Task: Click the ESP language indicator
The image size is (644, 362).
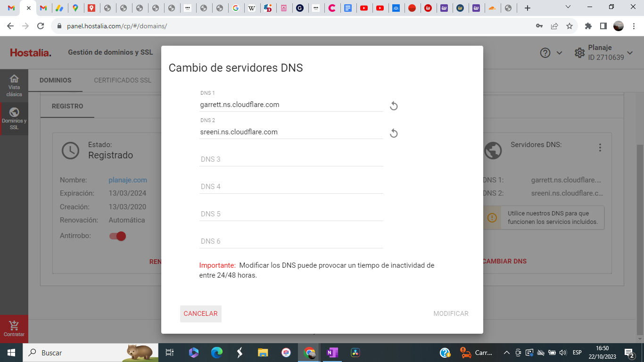Action: pyautogui.click(x=577, y=353)
